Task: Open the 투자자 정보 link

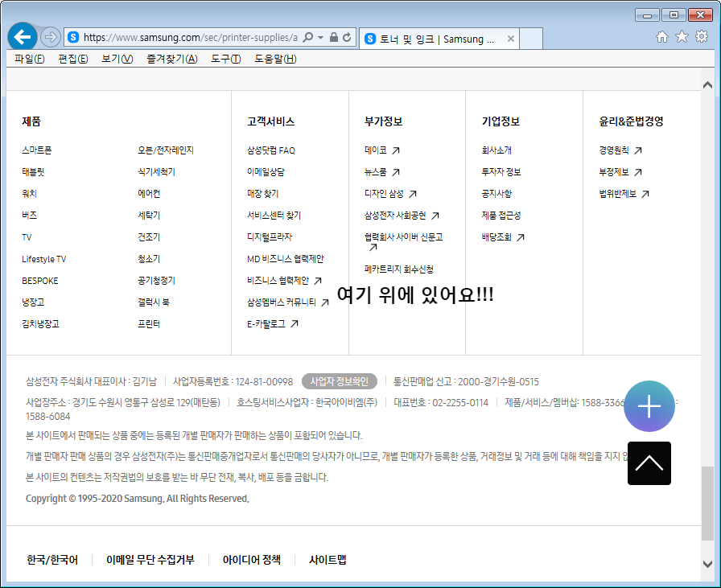Action: [501, 172]
